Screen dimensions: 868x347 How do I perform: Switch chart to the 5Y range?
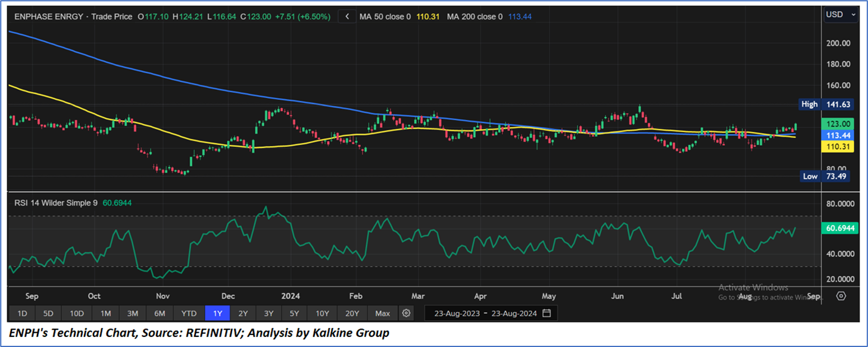[x=295, y=313]
